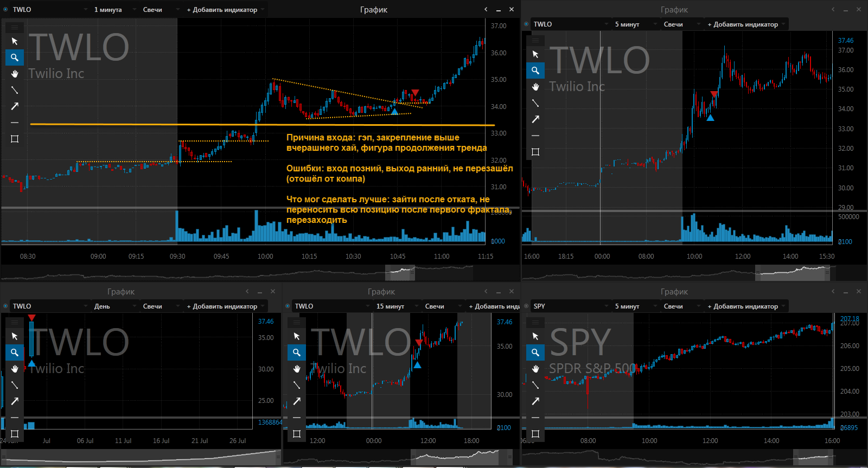Click the navigator range slider under the TWLO 5-minute chart
The image size is (868, 468).
point(793,272)
